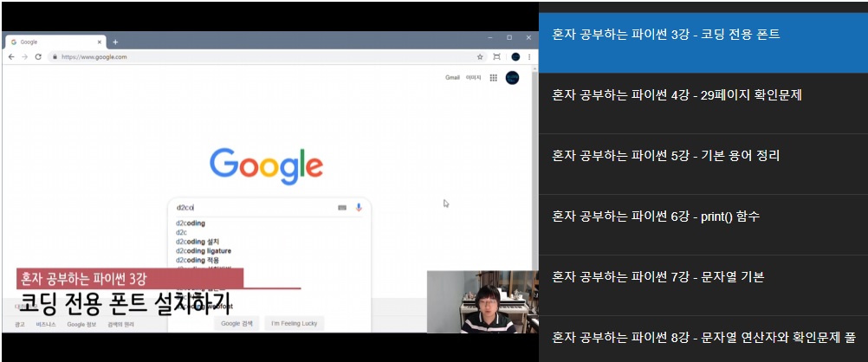Close the Google browser tab

pos(100,42)
